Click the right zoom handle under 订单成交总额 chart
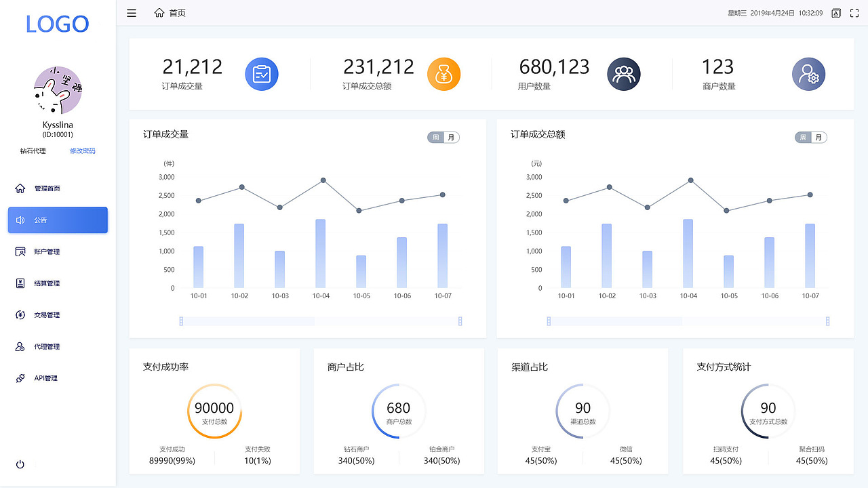 tap(828, 321)
